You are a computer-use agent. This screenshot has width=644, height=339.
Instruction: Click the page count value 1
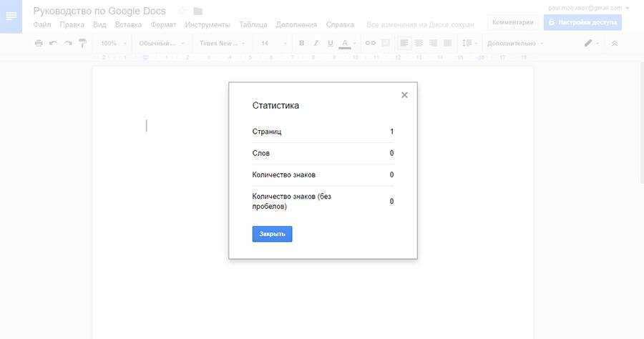coord(392,132)
